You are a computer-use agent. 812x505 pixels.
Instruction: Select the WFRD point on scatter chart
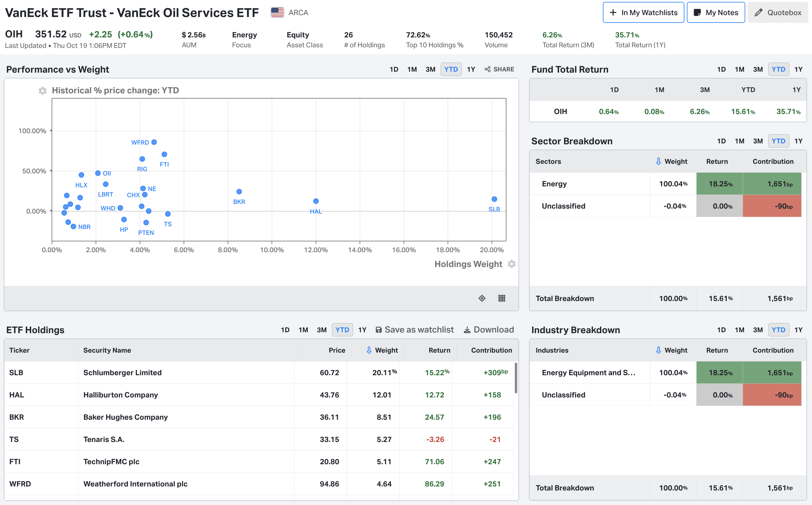(154, 142)
